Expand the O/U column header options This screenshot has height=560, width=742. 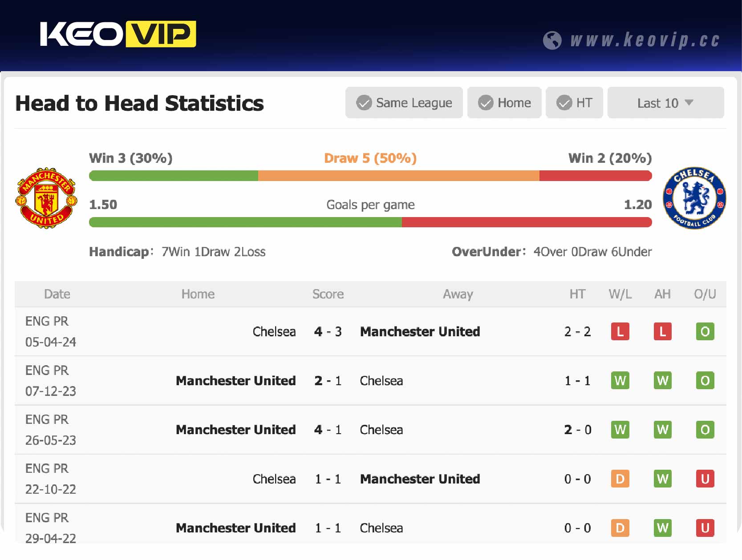coord(705,294)
